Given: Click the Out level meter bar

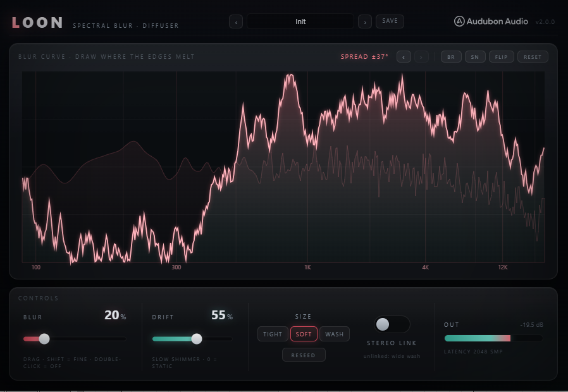Looking at the screenshot, I should coord(493,338).
